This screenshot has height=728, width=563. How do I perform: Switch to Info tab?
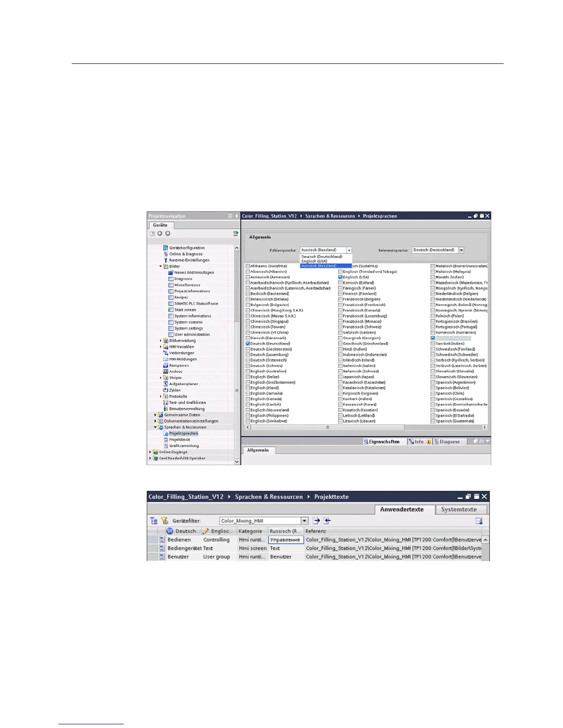[x=419, y=442]
